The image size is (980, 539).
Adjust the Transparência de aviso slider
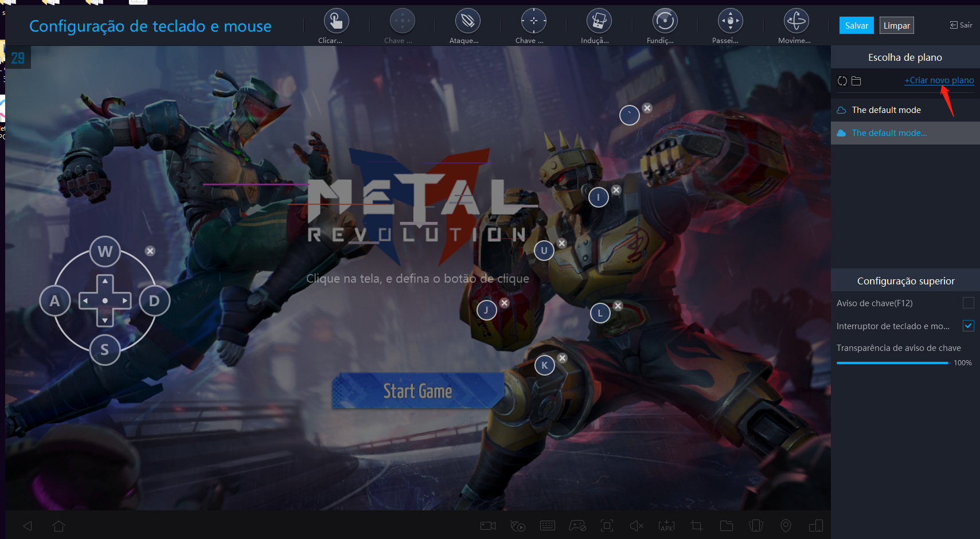click(892, 362)
